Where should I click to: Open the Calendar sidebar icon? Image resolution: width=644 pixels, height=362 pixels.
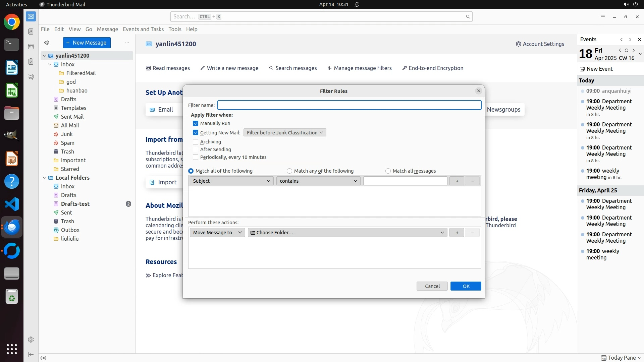[x=31, y=47]
